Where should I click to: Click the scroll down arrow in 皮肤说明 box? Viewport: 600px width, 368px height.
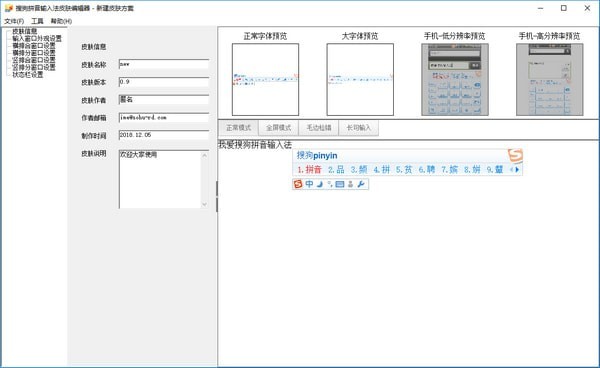[x=204, y=204]
